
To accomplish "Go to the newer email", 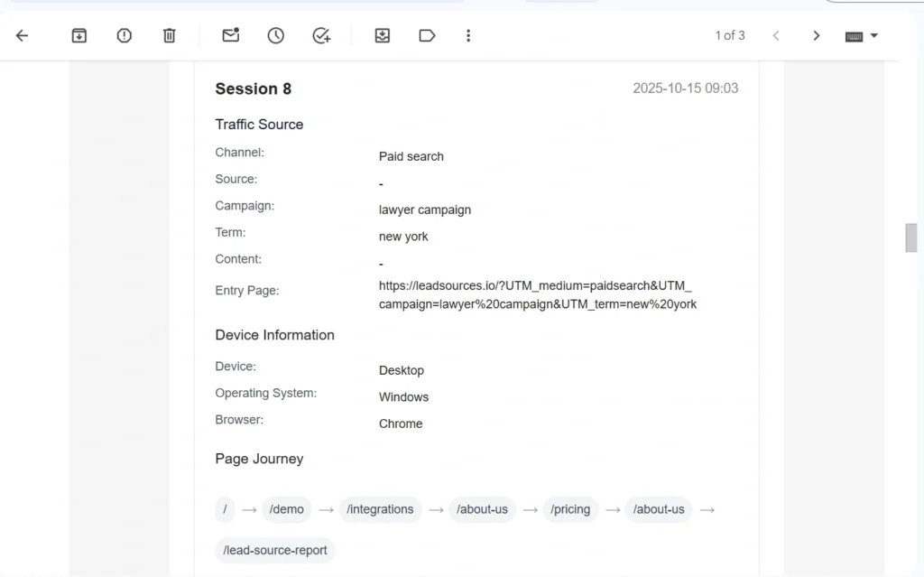I will [x=775, y=36].
